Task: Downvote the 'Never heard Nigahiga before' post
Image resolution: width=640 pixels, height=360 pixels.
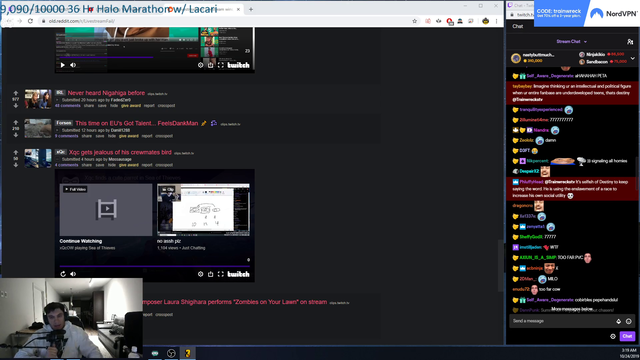Action: 16,105
